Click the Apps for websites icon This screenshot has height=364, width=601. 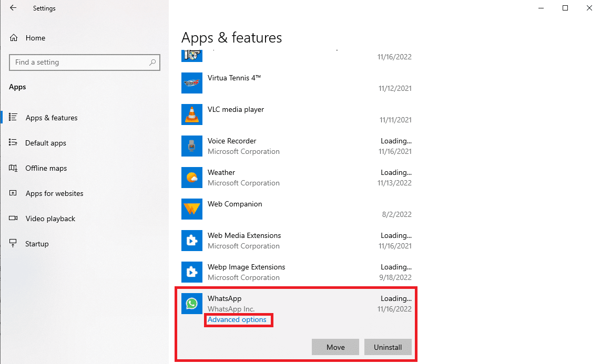click(13, 193)
